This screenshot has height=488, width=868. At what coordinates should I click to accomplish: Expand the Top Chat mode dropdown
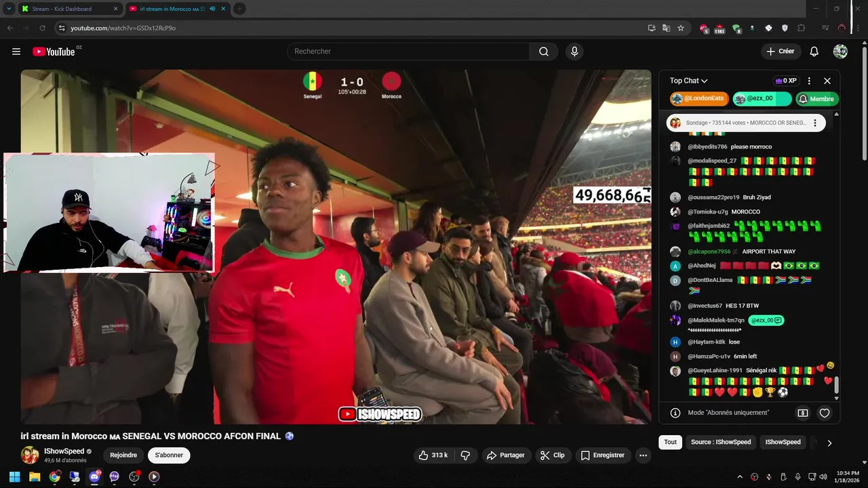pos(688,81)
